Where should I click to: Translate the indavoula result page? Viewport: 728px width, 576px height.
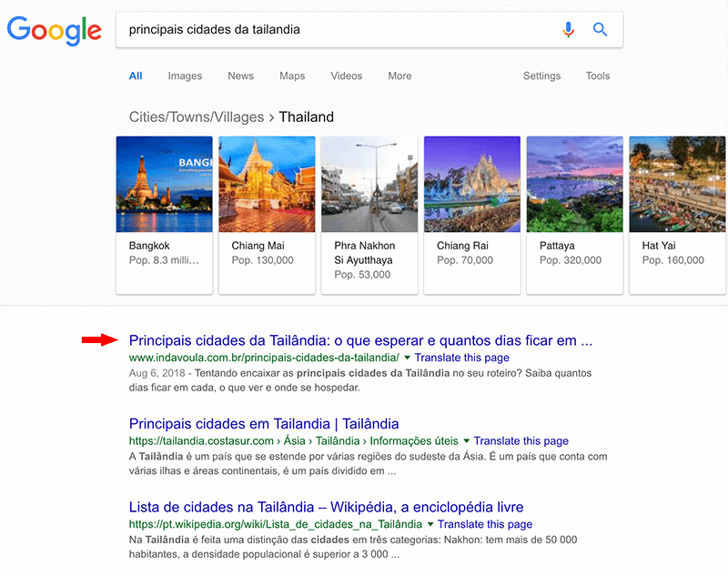pos(462,358)
